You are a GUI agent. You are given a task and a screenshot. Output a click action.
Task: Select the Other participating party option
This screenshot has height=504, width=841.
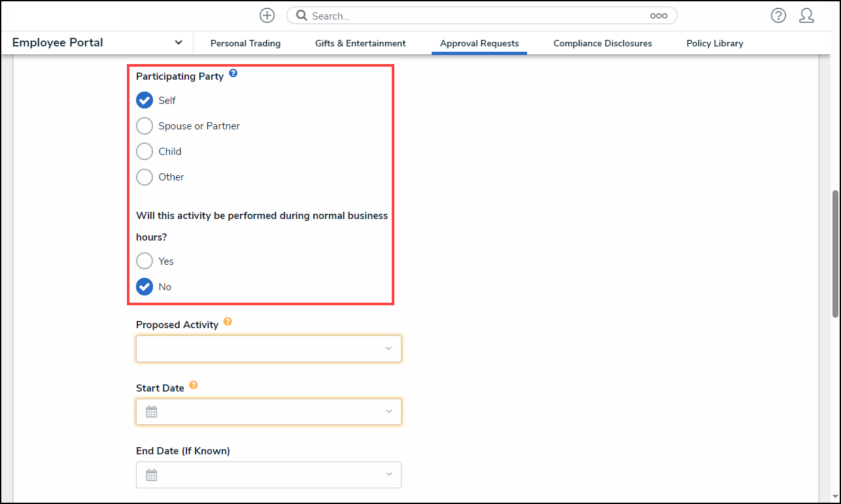145,176
